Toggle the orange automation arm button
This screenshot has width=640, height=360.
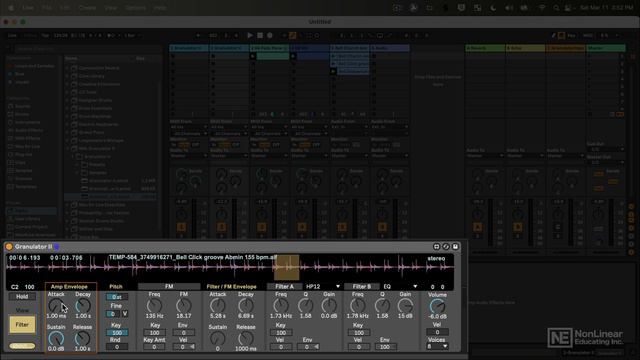coord(293,36)
